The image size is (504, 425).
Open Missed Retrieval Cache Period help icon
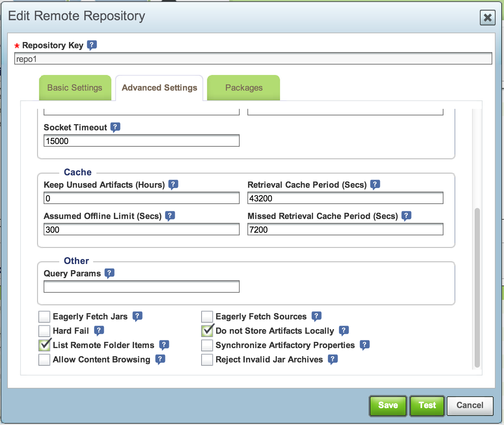[406, 215]
